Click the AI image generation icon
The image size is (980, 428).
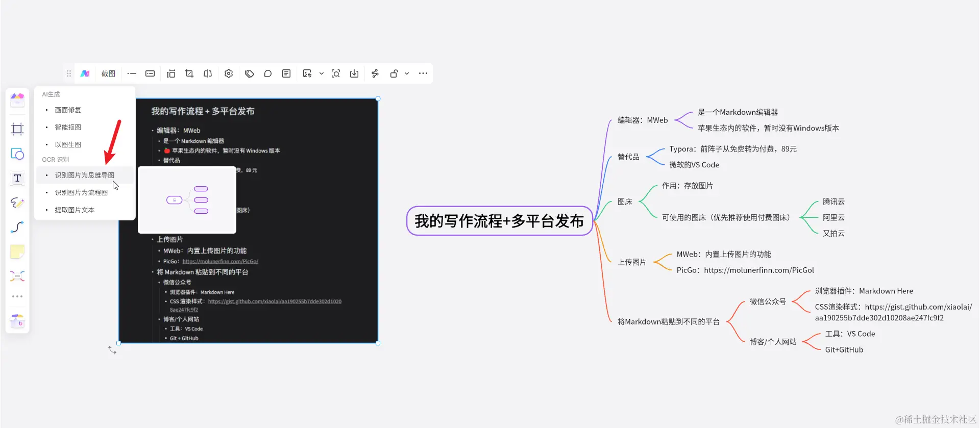click(307, 73)
